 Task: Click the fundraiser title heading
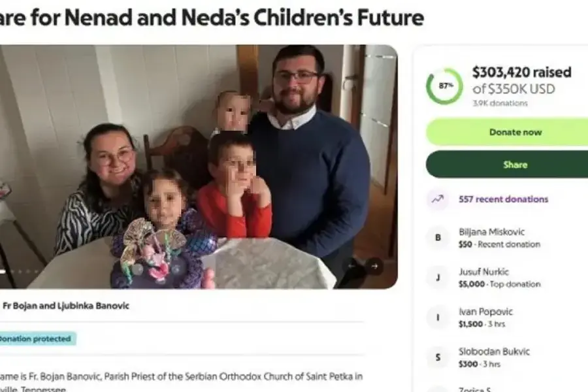tap(209, 18)
